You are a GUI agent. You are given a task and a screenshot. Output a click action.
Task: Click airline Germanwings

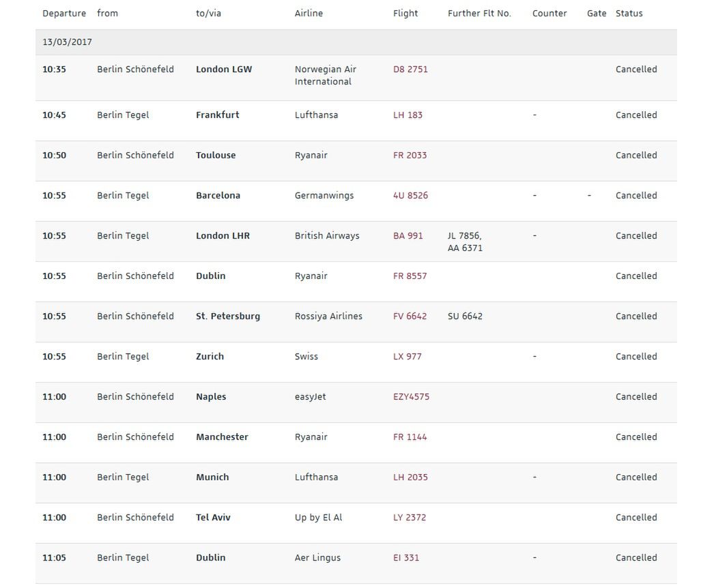(324, 196)
